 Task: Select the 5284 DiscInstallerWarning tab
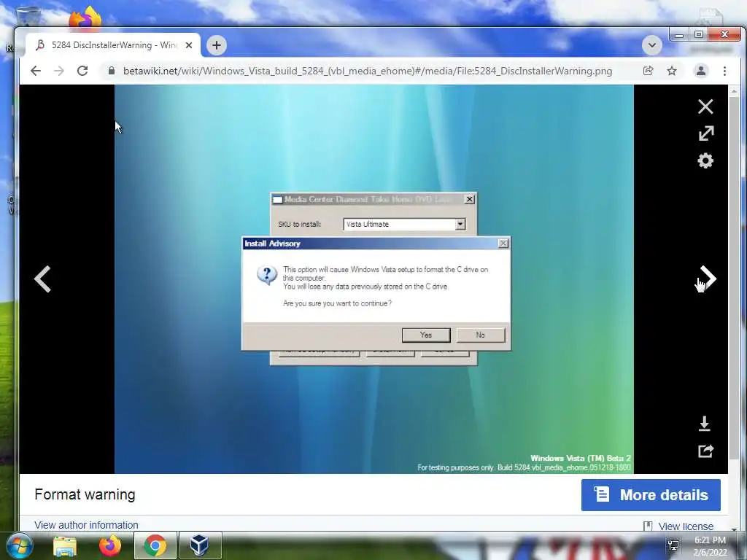113,45
